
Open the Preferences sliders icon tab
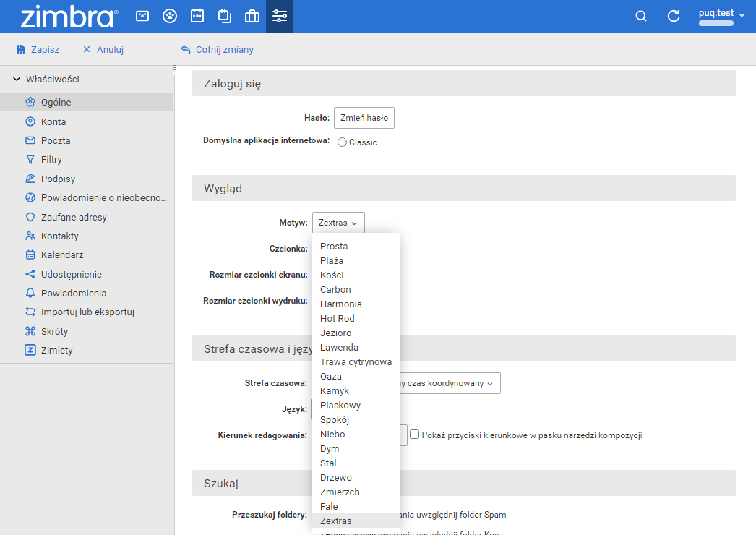(x=280, y=16)
